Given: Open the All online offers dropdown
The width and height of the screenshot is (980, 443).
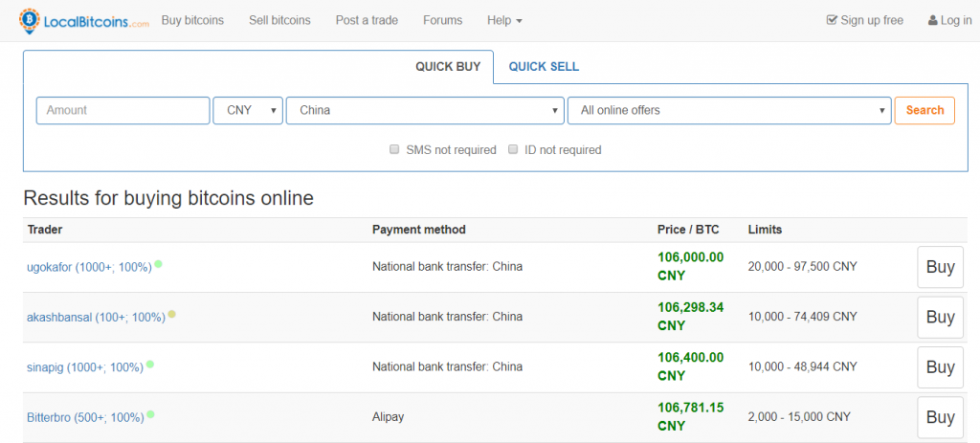Looking at the screenshot, I should pyautogui.click(x=729, y=111).
